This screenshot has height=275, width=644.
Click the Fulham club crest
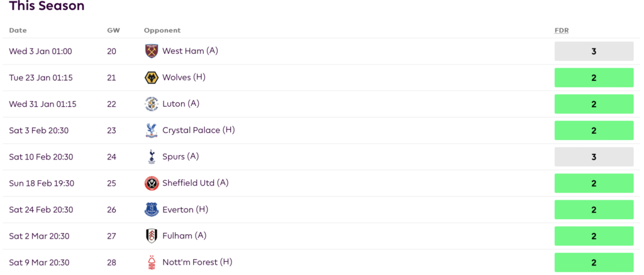[x=152, y=236]
